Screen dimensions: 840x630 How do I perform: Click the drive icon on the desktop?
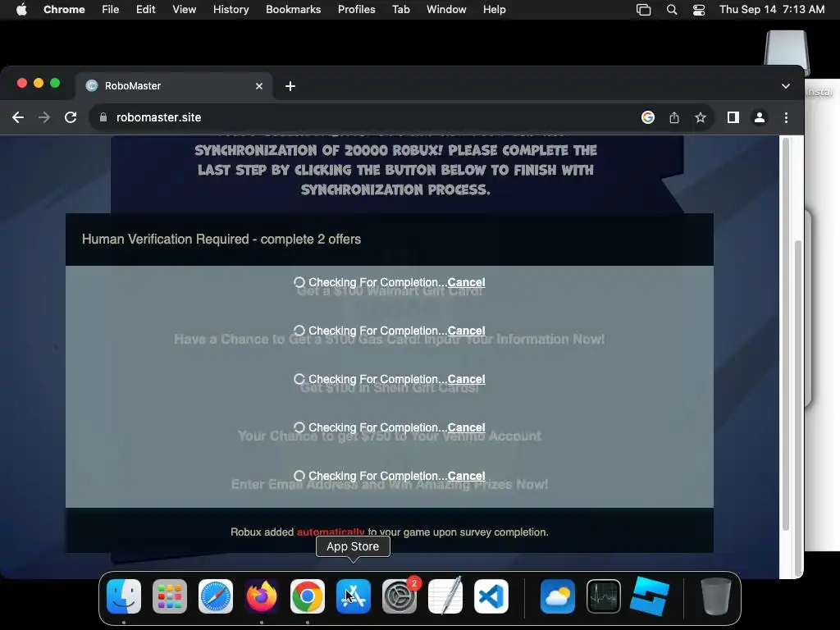tap(787, 52)
